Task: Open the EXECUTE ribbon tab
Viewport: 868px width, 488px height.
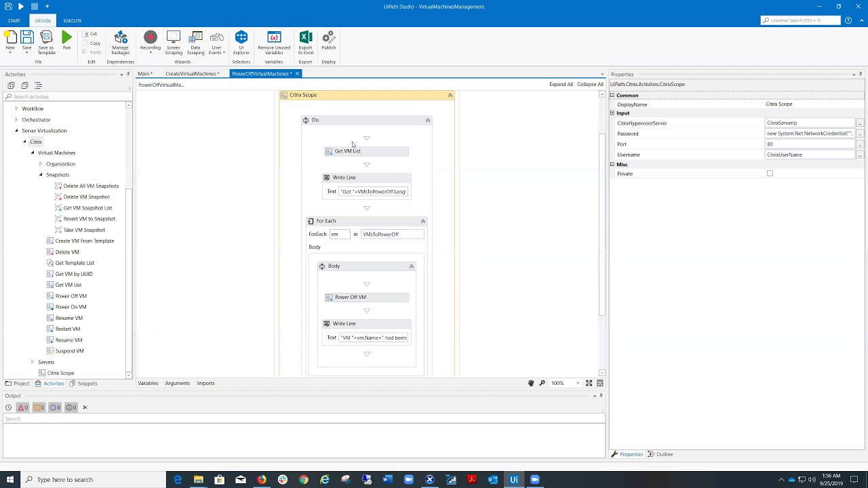Action: (73, 21)
